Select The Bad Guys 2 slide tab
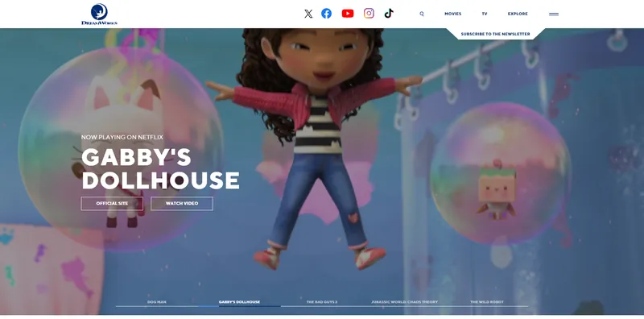Viewport: 644px width, 319px height. click(x=322, y=302)
